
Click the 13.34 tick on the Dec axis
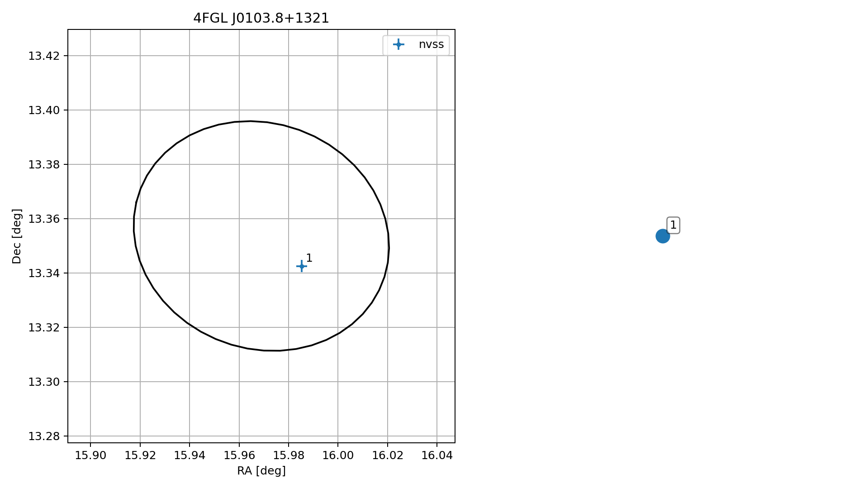tap(44, 273)
